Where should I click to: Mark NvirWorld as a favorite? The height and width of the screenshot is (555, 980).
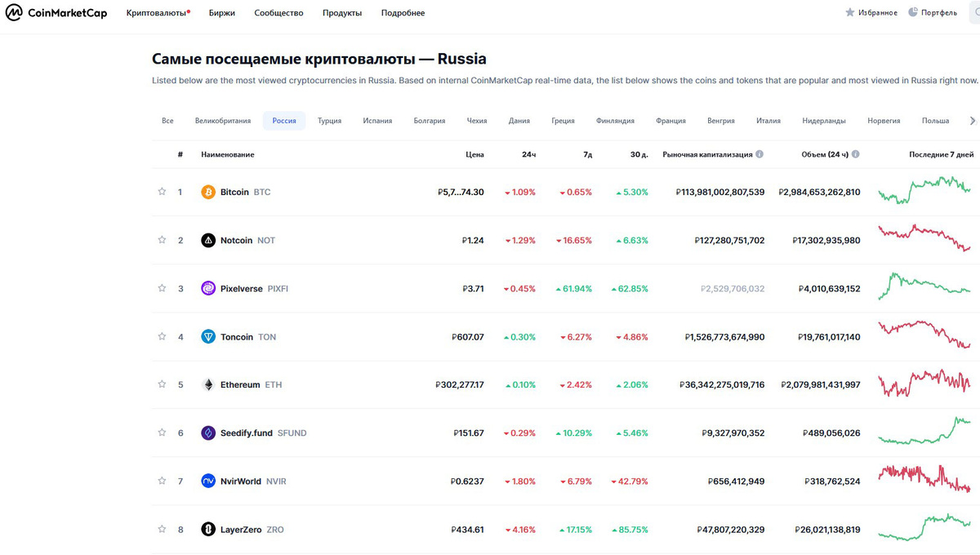click(x=162, y=481)
